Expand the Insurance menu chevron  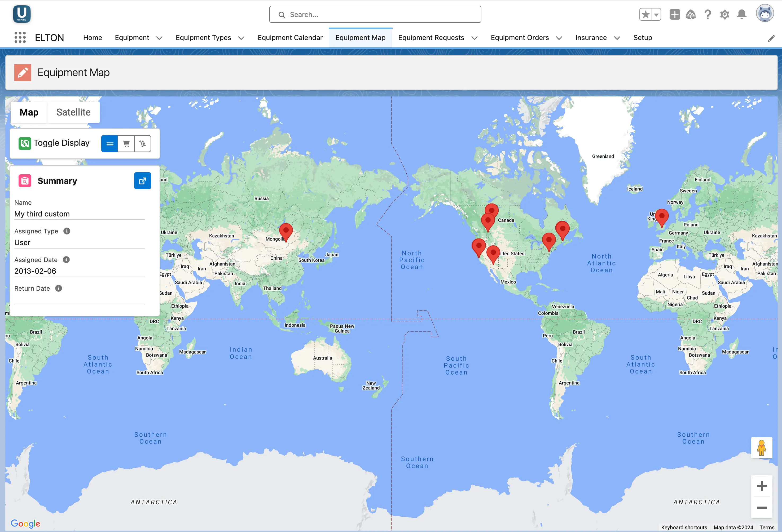[617, 38]
